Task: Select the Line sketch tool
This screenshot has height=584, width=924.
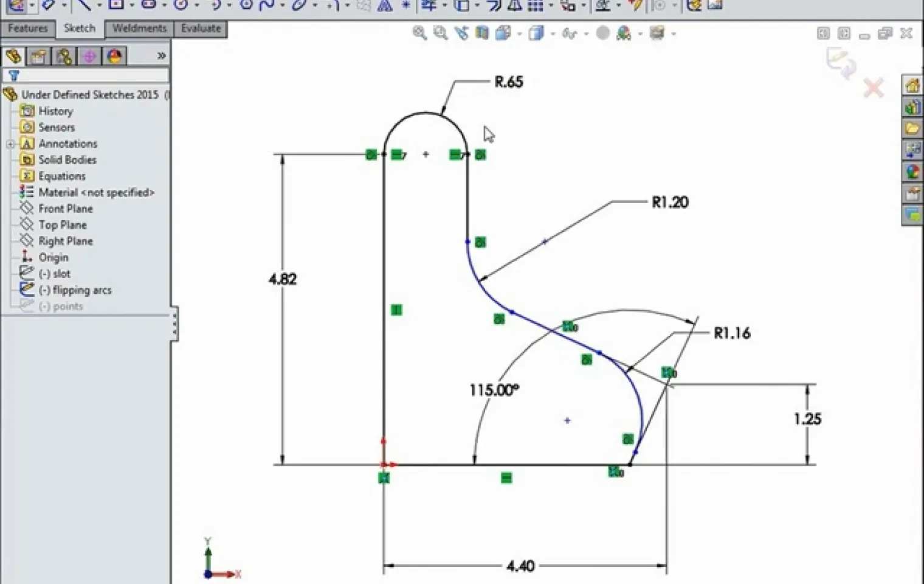Action: pyautogui.click(x=84, y=5)
